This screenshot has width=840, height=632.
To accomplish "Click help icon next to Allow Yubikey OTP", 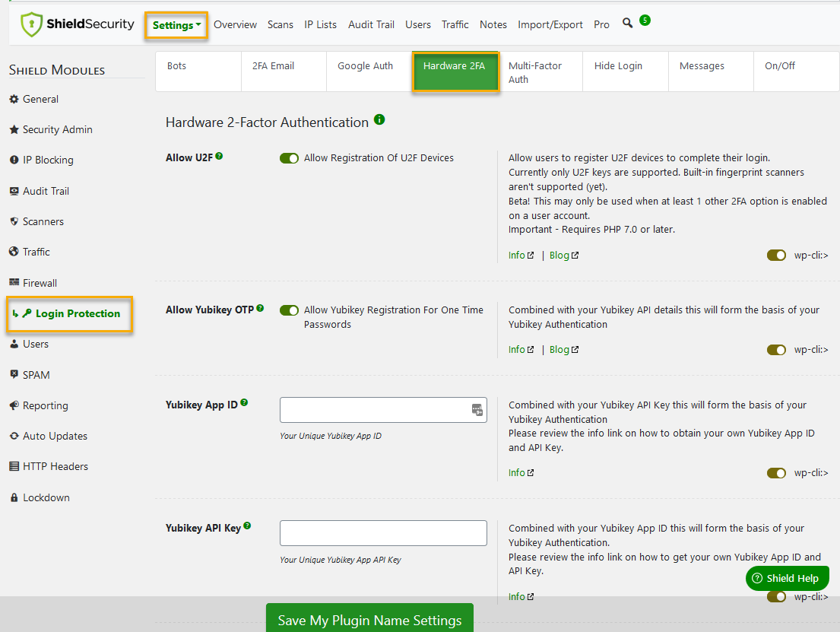I will pyautogui.click(x=260, y=308).
